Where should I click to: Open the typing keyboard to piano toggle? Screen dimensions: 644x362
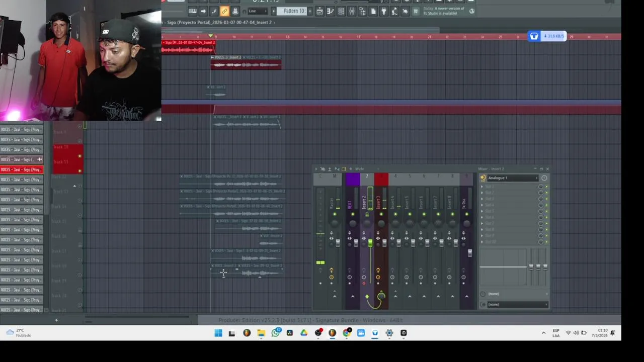tap(193, 11)
